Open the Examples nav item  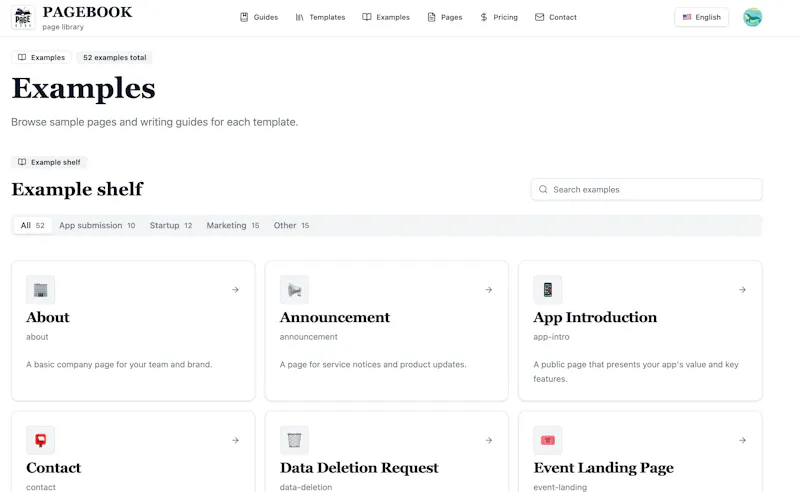pyautogui.click(x=386, y=17)
